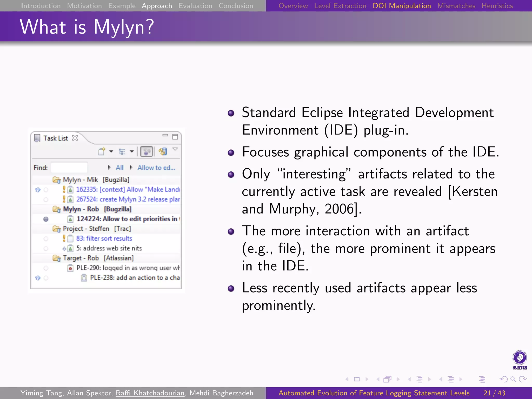
Task: Click the New Task icon in Task List toolbar
Action: pyautogui.click(x=102, y=151)
